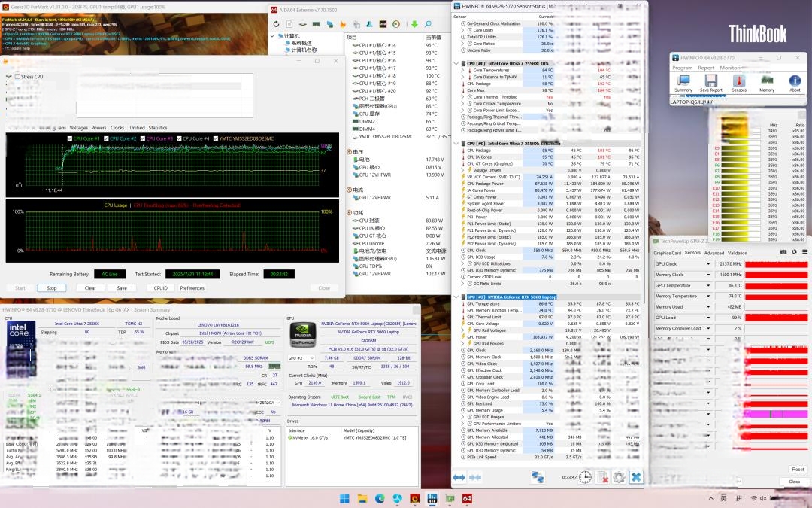Switch to the Graphics Card tab in GPU-Z
Image resolution: width=812 pixels, height=508 pixels.
667,253
